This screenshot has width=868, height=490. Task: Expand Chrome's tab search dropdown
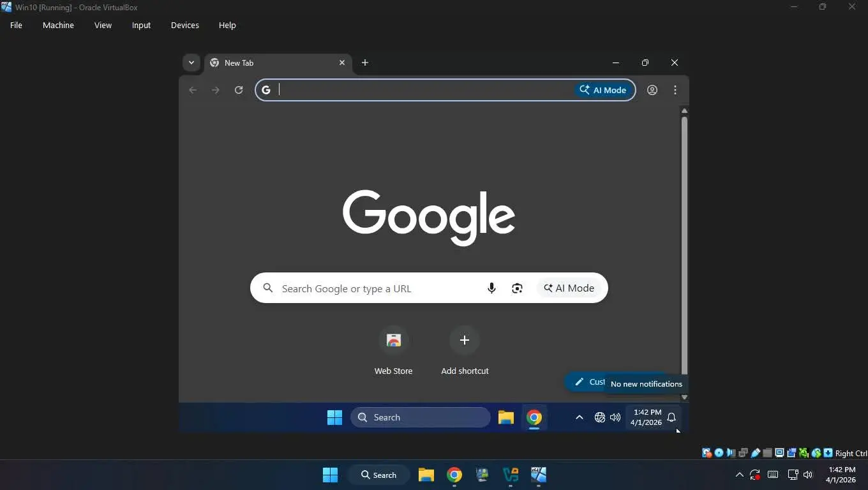[191, 63]
